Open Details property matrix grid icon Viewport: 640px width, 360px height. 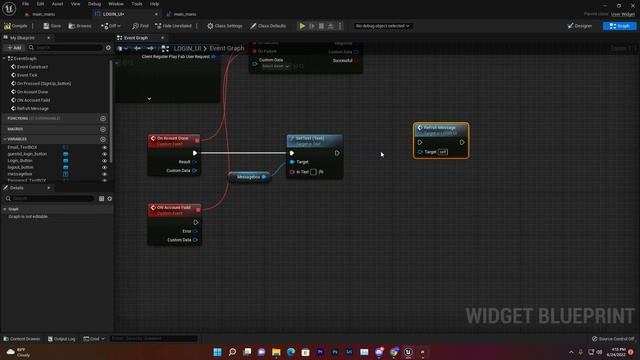(x=101, y=198)
